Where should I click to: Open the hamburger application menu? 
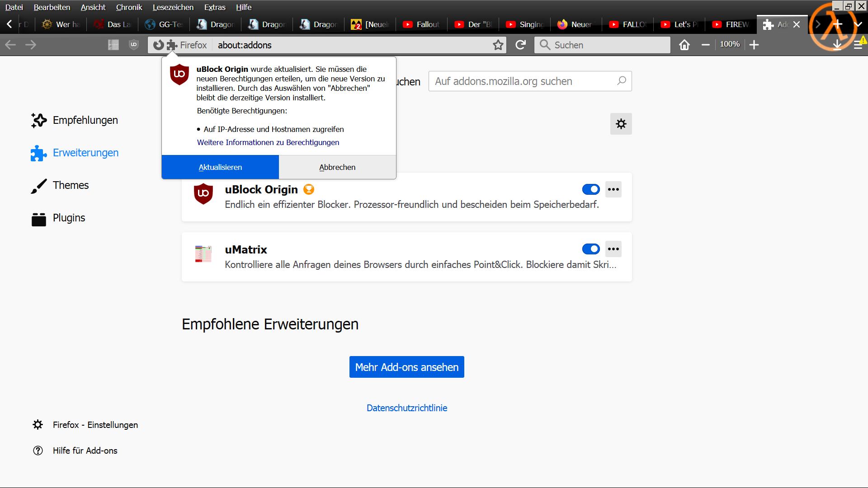coord(858,45)
